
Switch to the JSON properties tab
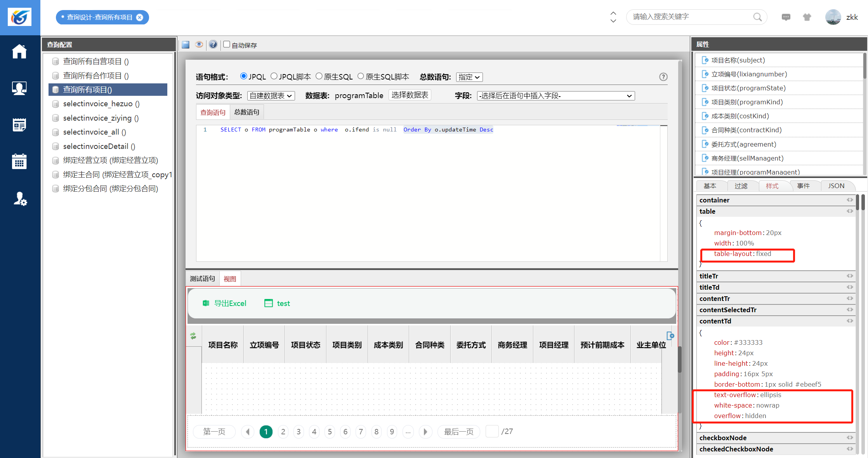click(836, 186)
